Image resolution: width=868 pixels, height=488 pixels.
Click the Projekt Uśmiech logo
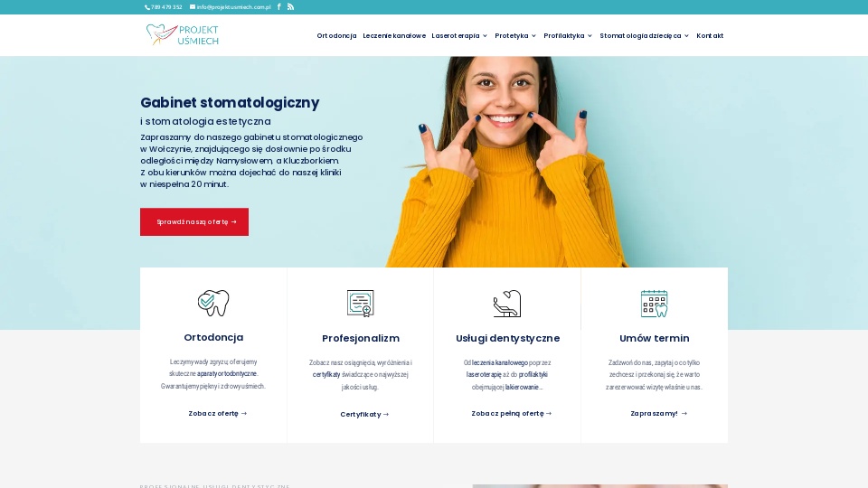[182, 35]
